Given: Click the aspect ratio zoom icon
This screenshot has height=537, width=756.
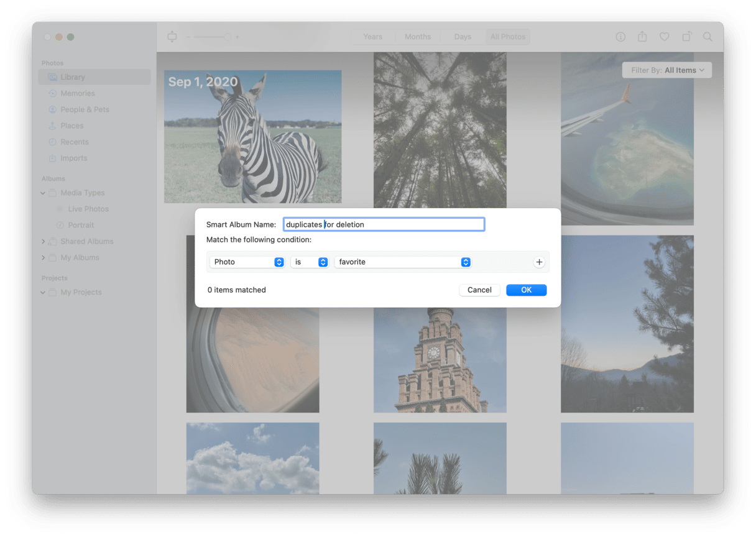Looking at the screenshot, I should click(x=172, y=37).
